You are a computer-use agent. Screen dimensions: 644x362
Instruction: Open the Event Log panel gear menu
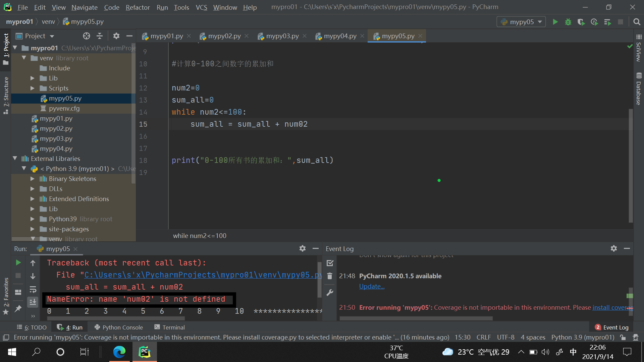pos(614,248)
